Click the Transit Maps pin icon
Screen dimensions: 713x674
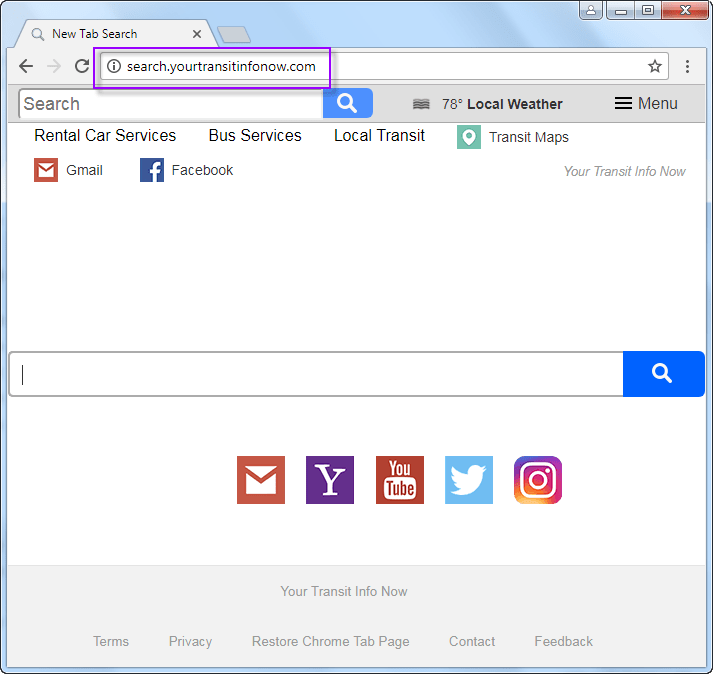pyautogui.click(x=469, y=137)
